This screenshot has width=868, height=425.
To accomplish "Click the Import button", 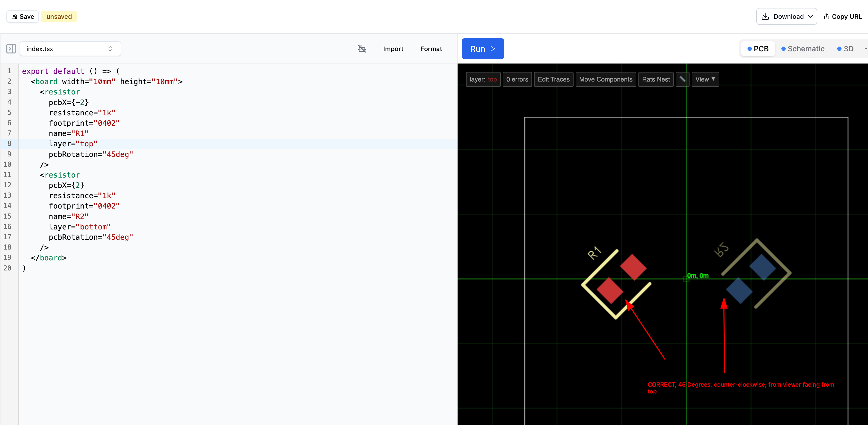I will coord(393,49).
